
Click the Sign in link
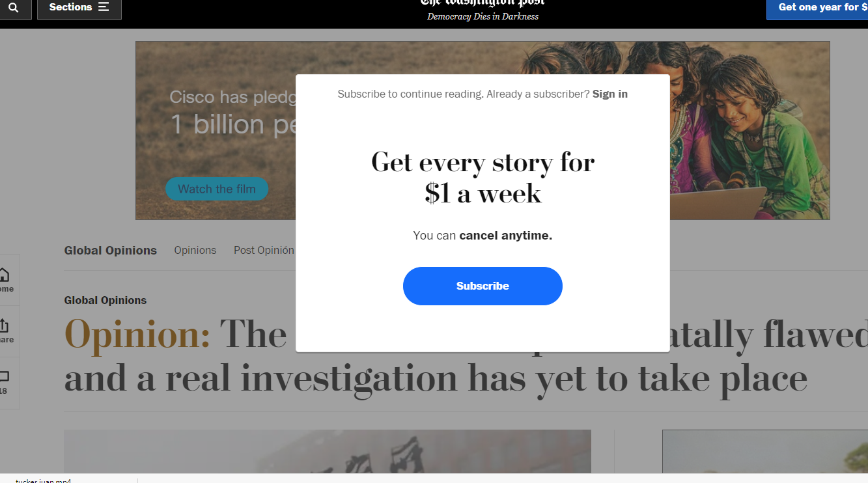(x=610, y=94)
